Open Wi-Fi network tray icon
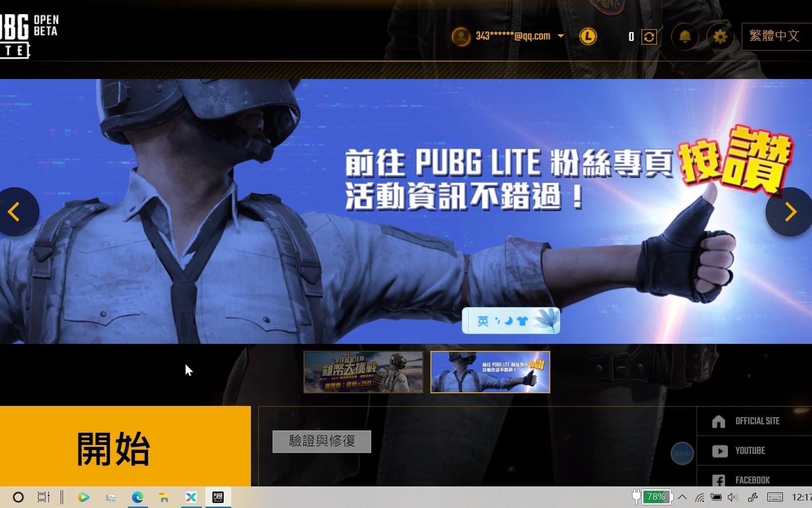812x508 pixels. point(700,497)
